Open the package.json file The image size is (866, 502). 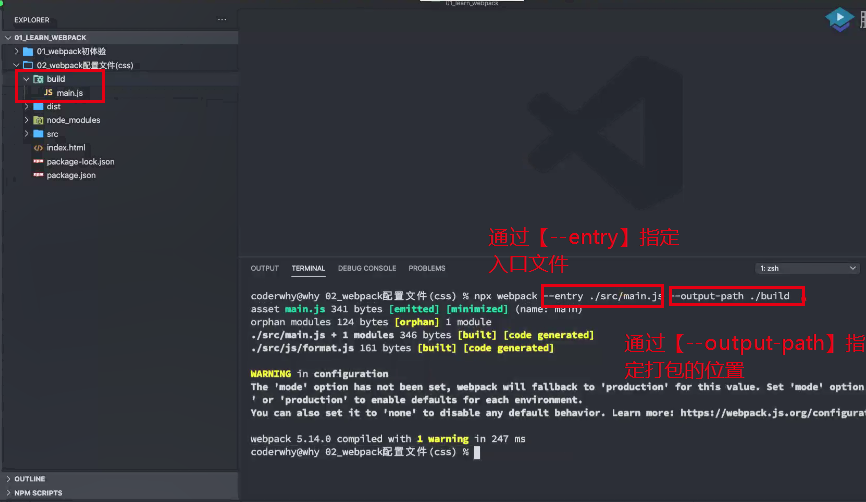[x=71, y=175]
